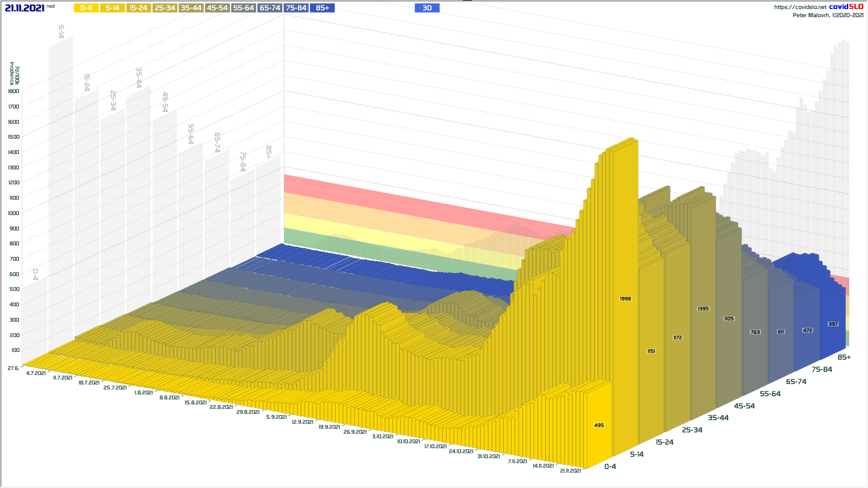Open the https://covidslo.net link
This screenshot has width=868, height=488.
(800, 7)
